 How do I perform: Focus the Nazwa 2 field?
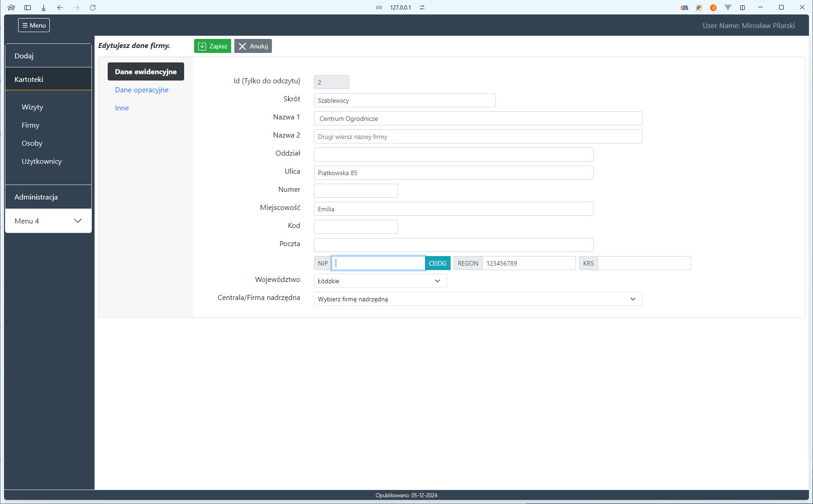pos(478,137)
